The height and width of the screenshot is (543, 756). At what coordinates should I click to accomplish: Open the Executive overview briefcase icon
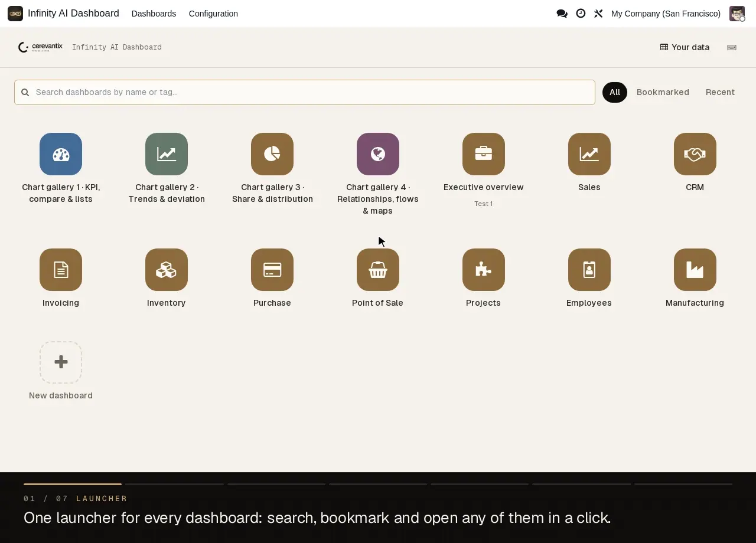click(x=484, y=154)
